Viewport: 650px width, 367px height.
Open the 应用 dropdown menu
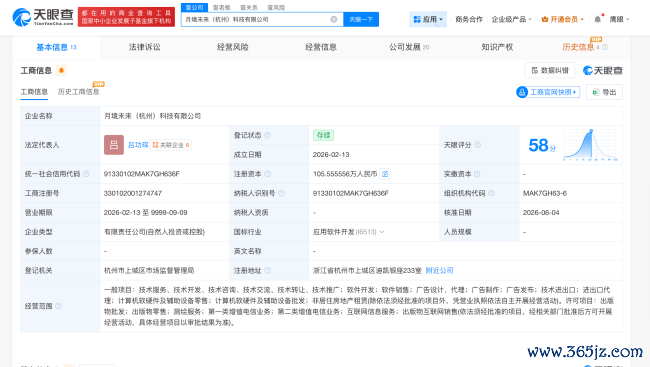click(428, 19)
